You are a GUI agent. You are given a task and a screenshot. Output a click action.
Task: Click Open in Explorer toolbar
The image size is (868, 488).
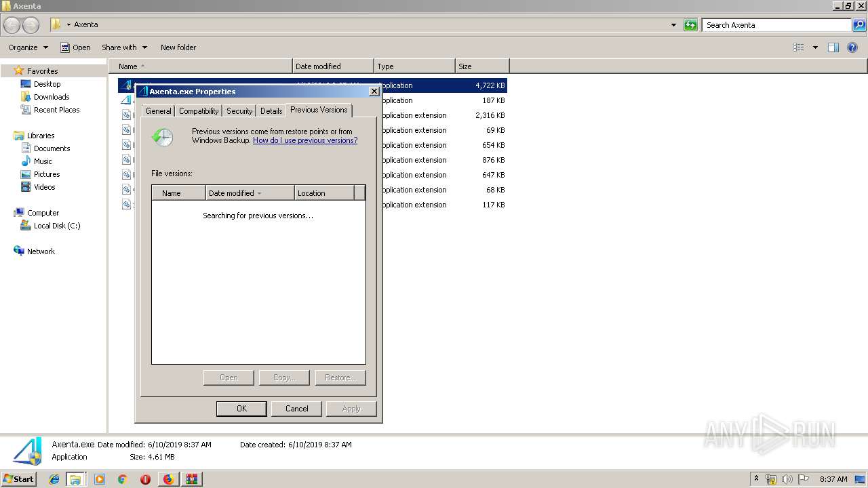pyautogui.click(x=75, y=47)
